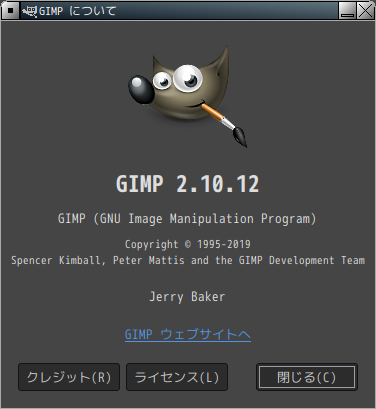Click the GNU Image Manipulation Program subtitle
Screen dimensions: 376x409
(187, 219)
